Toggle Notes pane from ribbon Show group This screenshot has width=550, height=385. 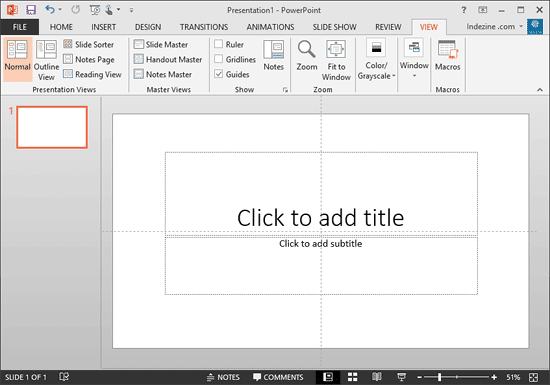click(274, 55)
